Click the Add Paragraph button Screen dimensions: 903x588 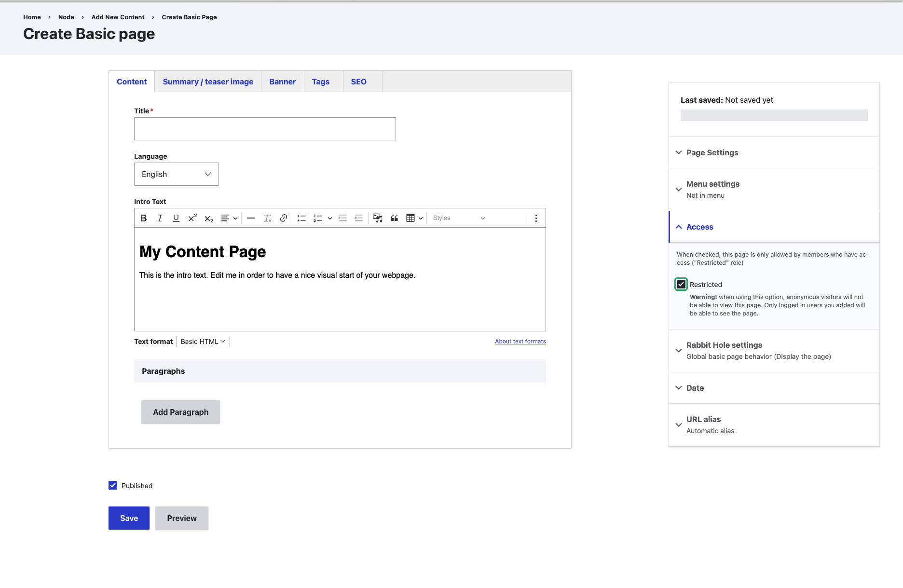tap(181, 412)
